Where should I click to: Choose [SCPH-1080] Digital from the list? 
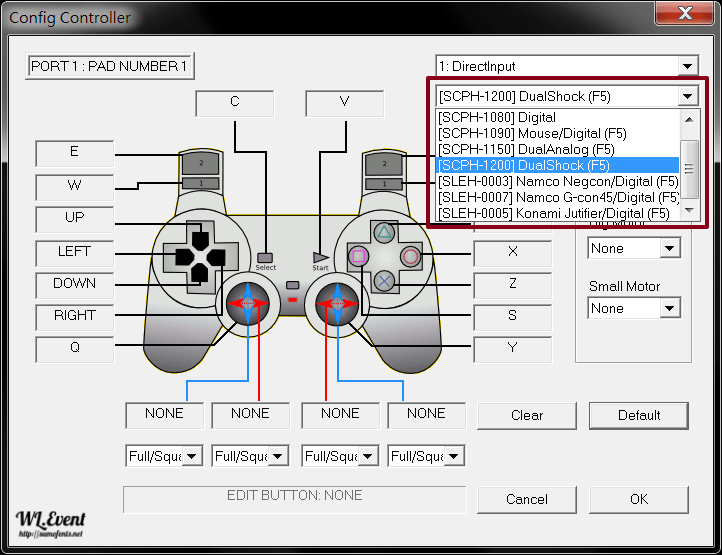[x=557, y=117]
